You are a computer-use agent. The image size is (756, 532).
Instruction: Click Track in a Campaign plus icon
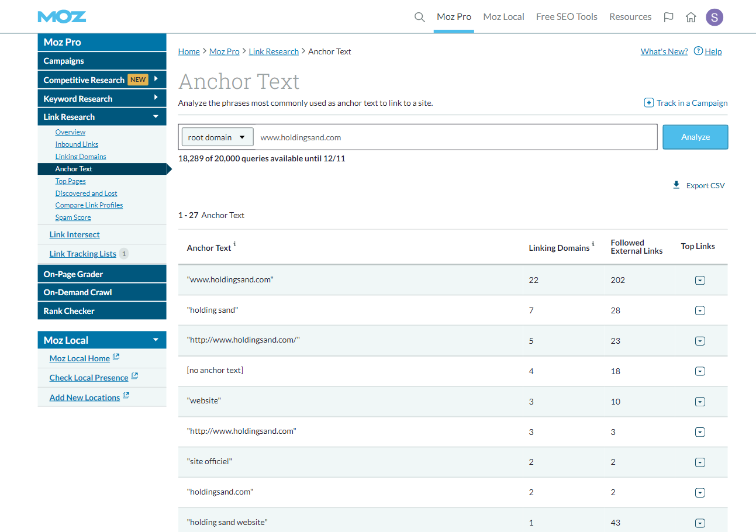point(648,103)
